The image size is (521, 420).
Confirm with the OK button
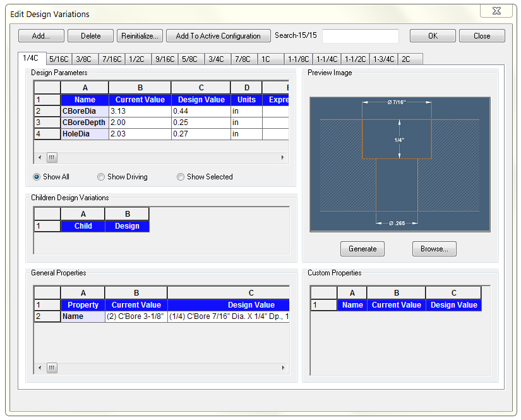click(433, 36)
